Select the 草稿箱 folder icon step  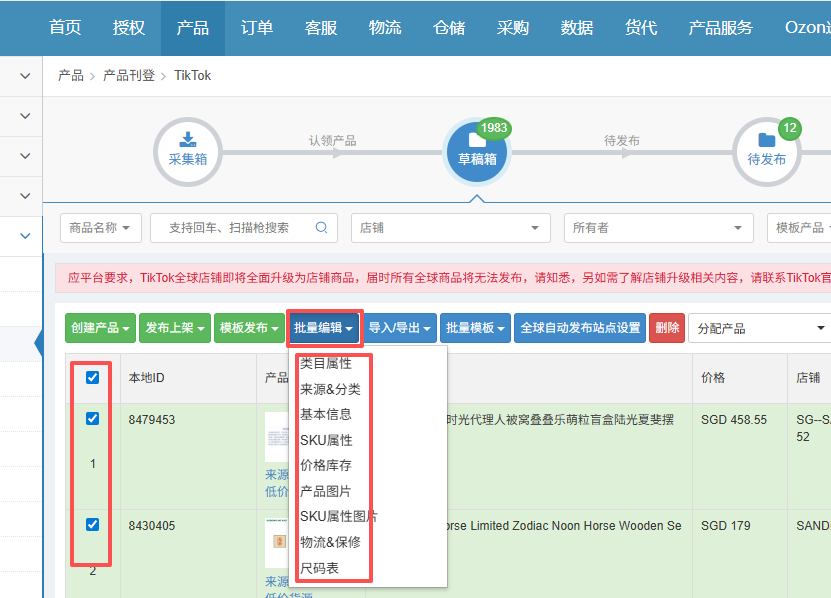(477, 151)
